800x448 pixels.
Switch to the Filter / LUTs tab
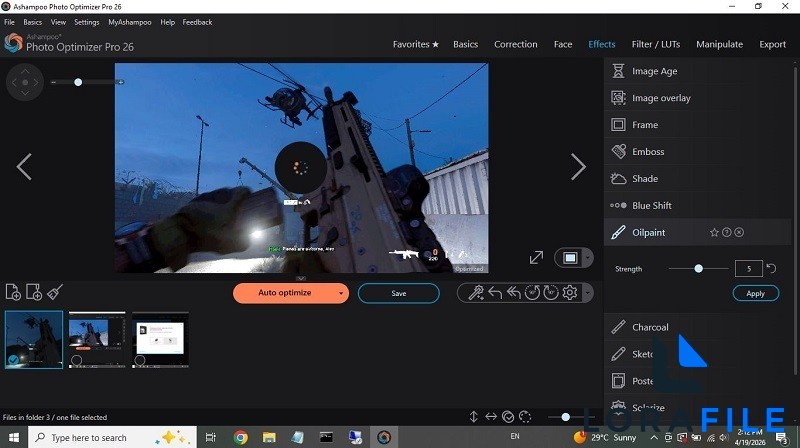pos(656,44)
